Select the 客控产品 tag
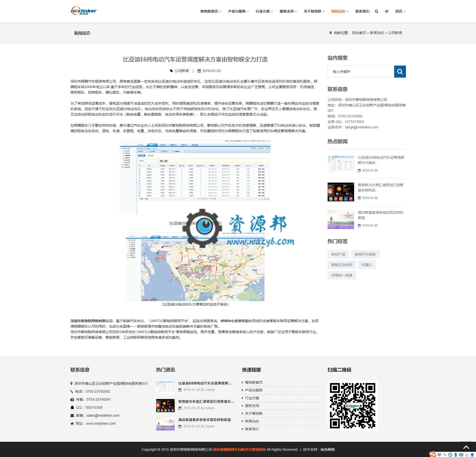The height and width of the screenshot is (457, 476). pos(338,254)
